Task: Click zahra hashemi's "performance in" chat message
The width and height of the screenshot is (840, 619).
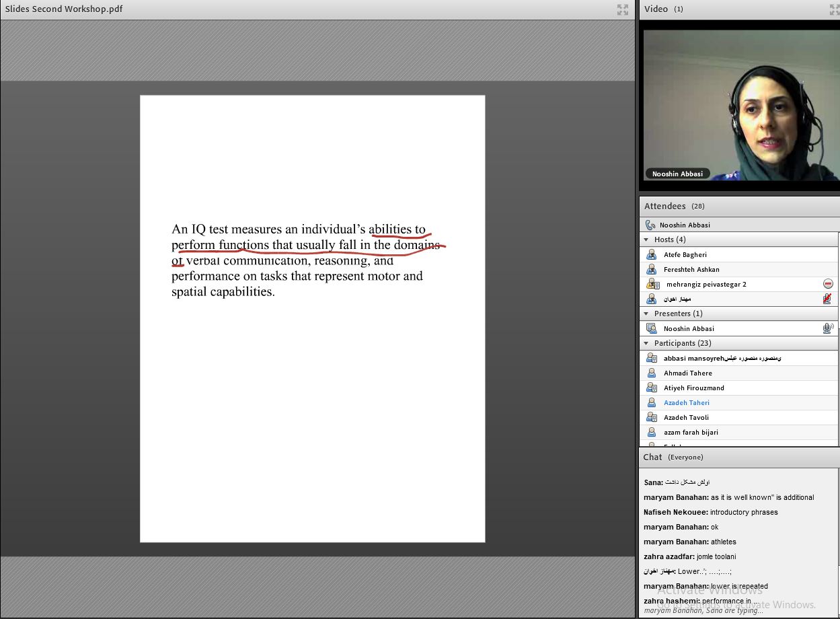Action: [701, 601]
